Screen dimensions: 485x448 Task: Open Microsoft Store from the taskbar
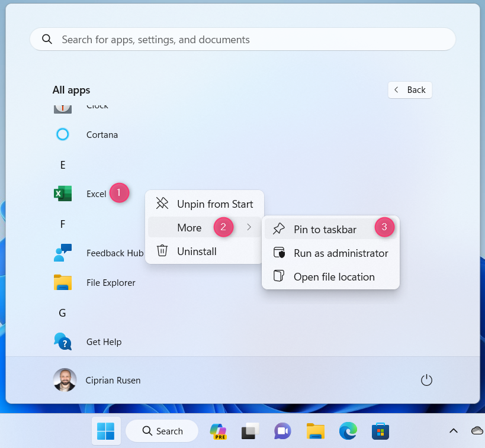(x=380, y=431)
